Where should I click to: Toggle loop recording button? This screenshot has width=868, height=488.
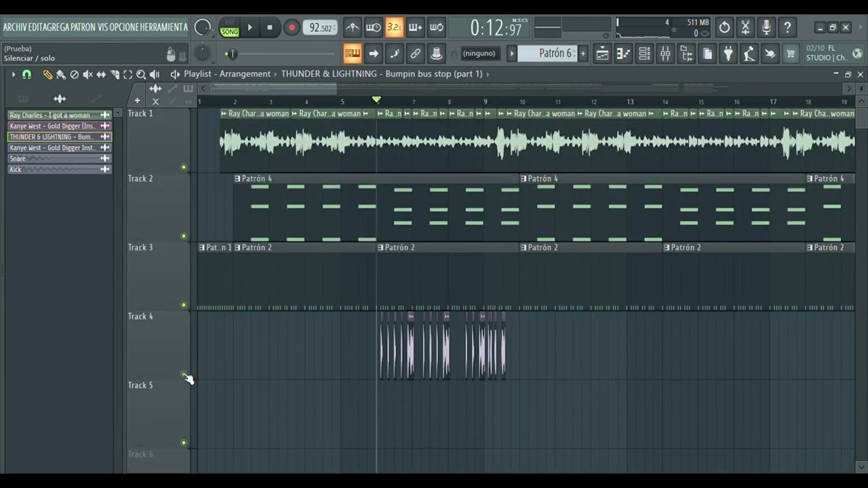pyautogui.click(x=436, y=28)
